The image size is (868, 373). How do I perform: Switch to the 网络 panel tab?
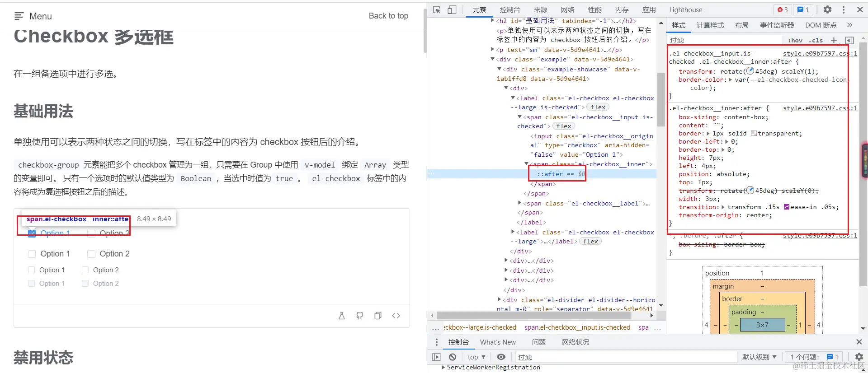(x=568, y=9)
